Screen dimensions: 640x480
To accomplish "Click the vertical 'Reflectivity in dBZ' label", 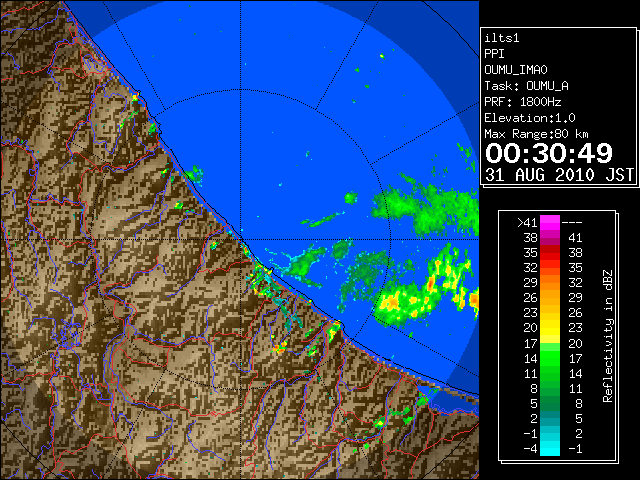I will click(608, 336).
